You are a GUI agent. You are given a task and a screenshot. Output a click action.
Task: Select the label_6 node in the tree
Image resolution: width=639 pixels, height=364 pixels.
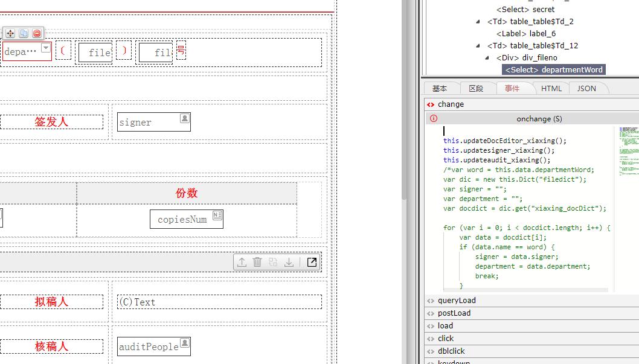(x=525, y=34)
